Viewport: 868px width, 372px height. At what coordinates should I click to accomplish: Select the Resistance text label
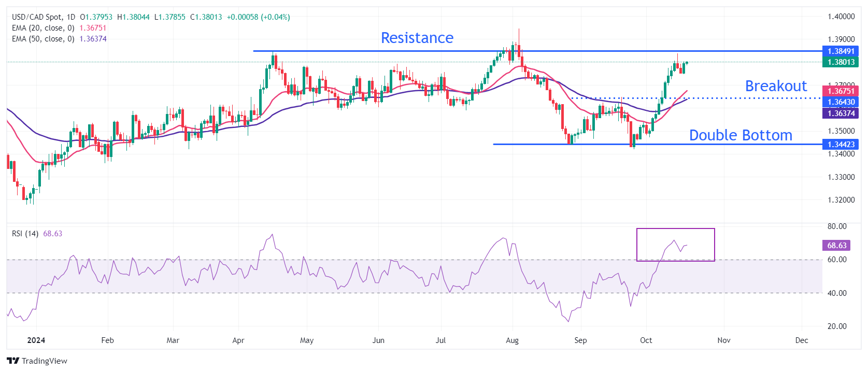417,38
